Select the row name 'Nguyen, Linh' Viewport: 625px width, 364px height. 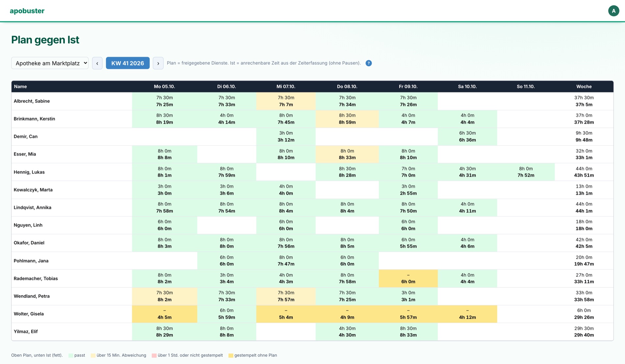click(x=28, y=225)
